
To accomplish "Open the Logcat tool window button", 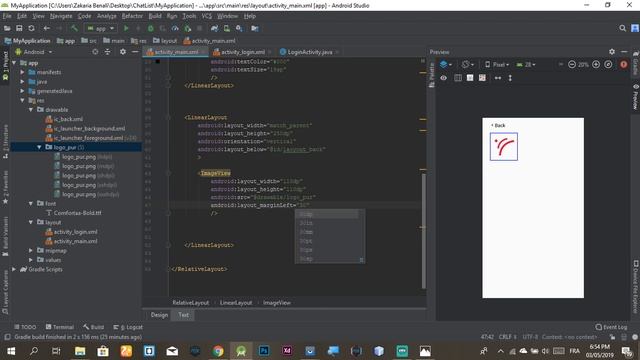I will [x=128, y=327].
